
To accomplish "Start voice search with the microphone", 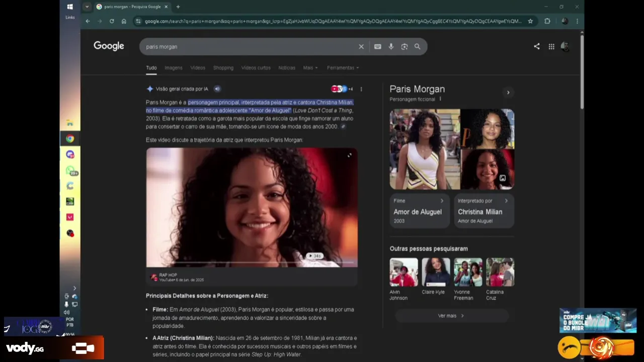I will 391,46.
